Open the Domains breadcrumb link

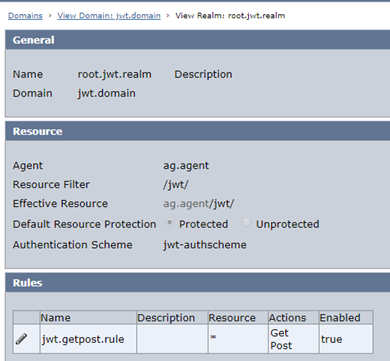click(x=25, y=16)
